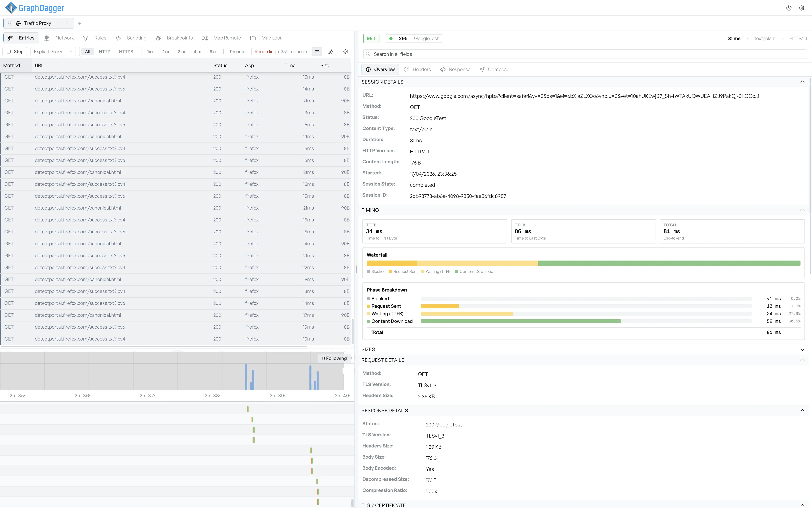Toggle the 3xx status filter
812x508 pixels.
(182, 51)
